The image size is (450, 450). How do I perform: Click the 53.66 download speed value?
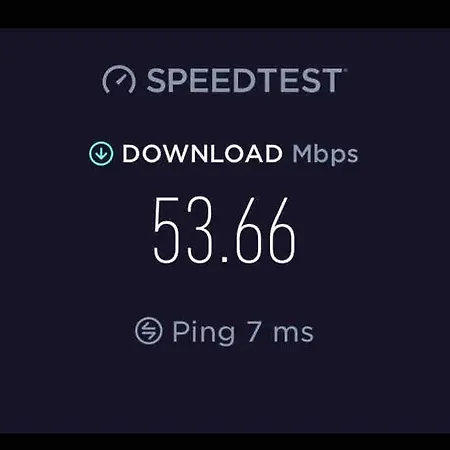(225, 230)
